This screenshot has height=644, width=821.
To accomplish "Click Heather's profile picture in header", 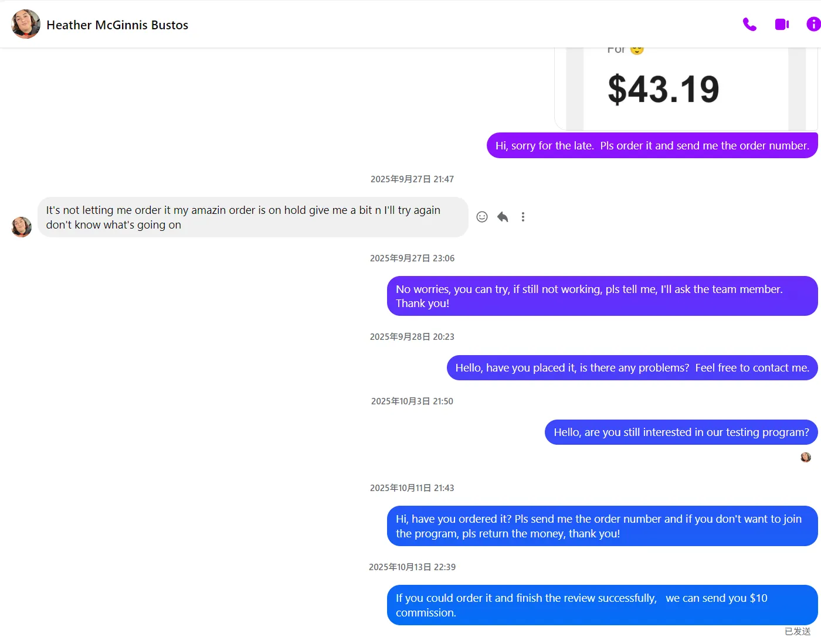I will click(26, 25).
